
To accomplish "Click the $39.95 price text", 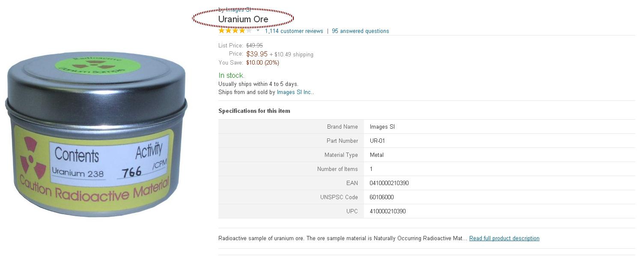I will tap(257, 54).
